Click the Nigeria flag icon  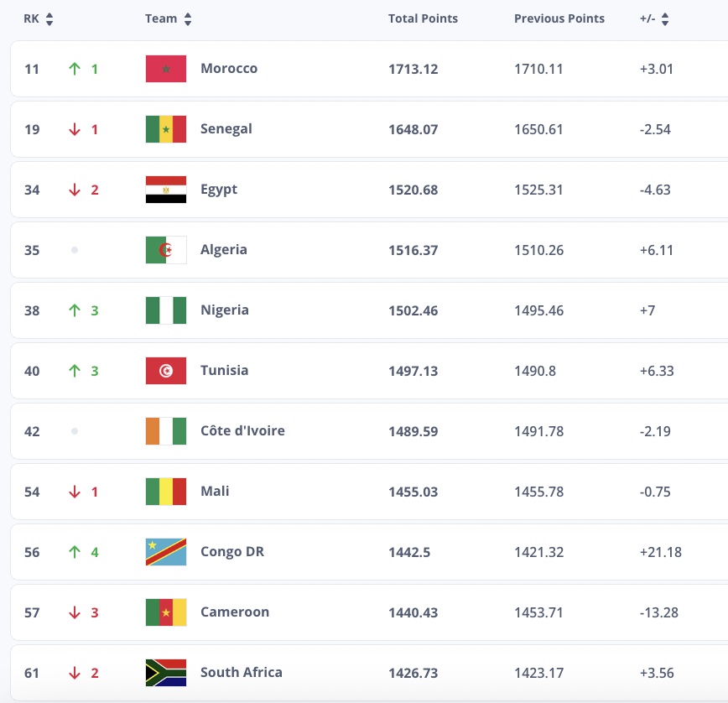click(166, 310)
